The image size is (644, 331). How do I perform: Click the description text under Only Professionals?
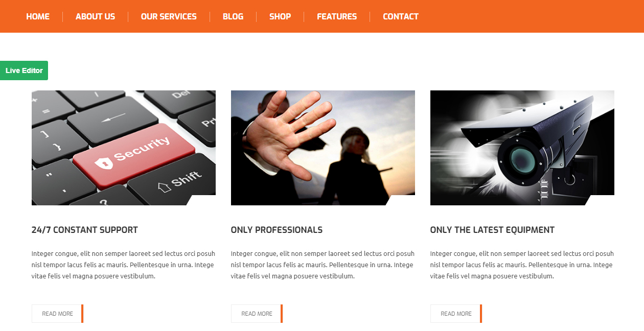point(323,265)
